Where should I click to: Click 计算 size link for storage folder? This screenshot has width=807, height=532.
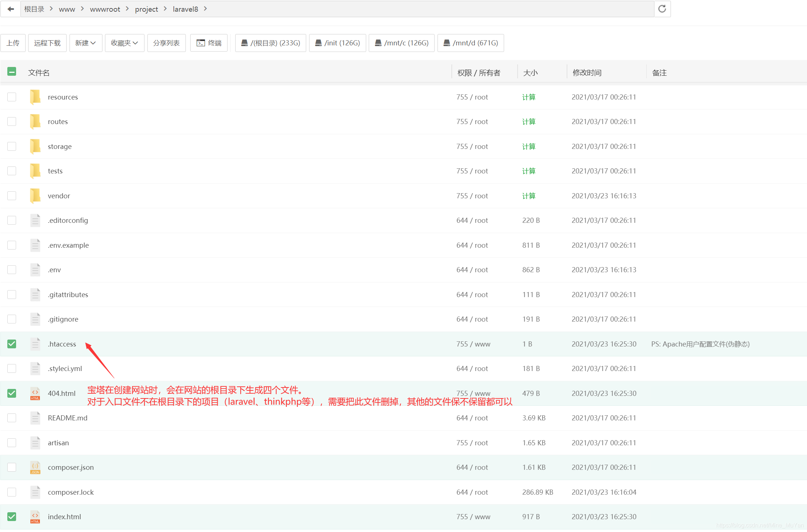(529, 146)
